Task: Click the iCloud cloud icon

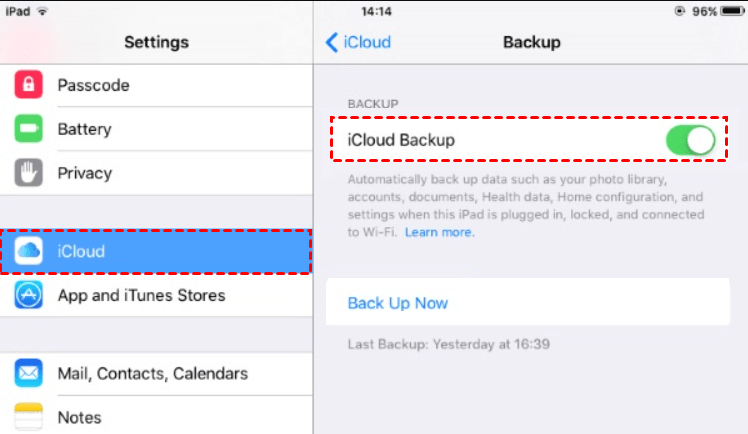Action: pos(28,252)
